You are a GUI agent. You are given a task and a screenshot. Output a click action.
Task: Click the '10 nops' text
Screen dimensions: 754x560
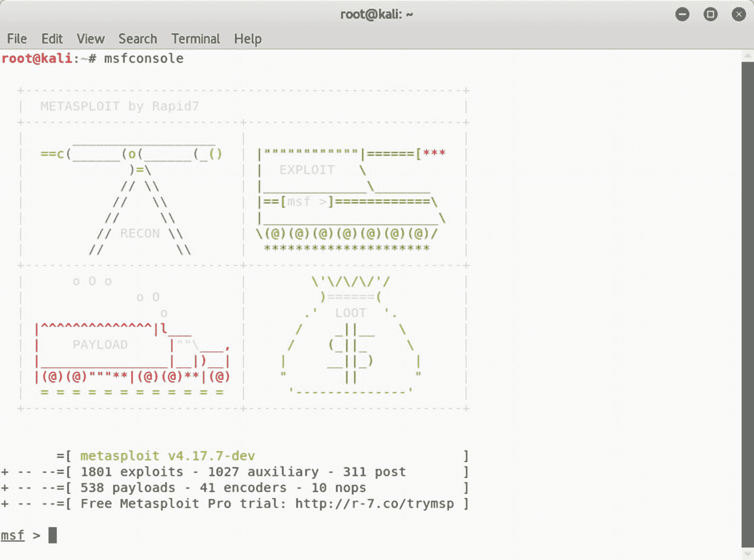pos(339,488)
